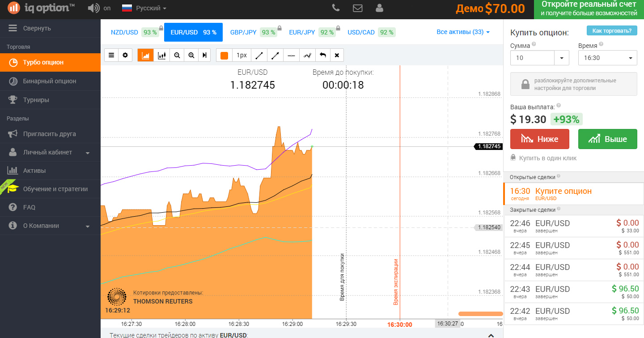Open Бинарный опцион section
The image size is (644, 338).
click(x=50, y=81)
